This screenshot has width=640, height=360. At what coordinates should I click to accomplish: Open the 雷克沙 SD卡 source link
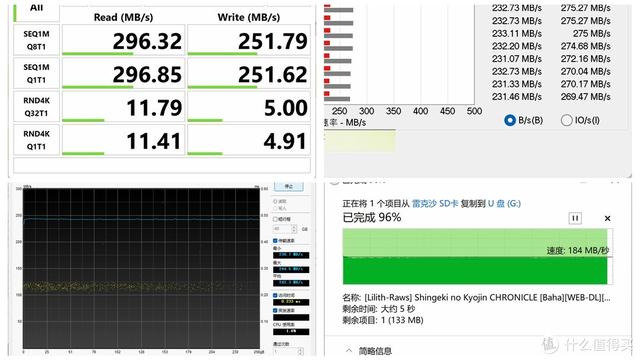[435, 203]
